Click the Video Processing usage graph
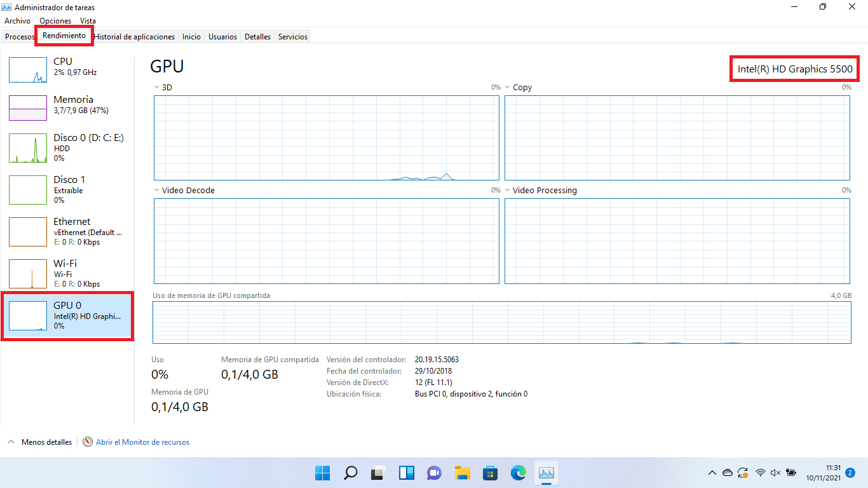Image resolution: width=868 pixels, height=488 pixels. pos(677,241)
